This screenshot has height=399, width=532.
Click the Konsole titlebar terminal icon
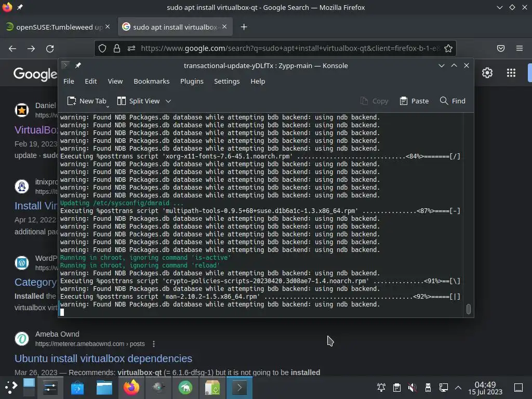tap(65, 65)
